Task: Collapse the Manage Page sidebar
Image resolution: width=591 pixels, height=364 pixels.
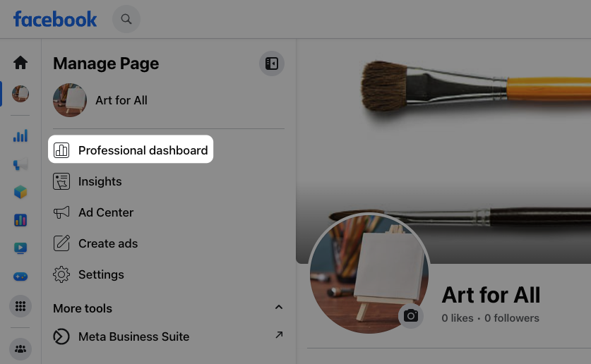Action: click(271, 63)
